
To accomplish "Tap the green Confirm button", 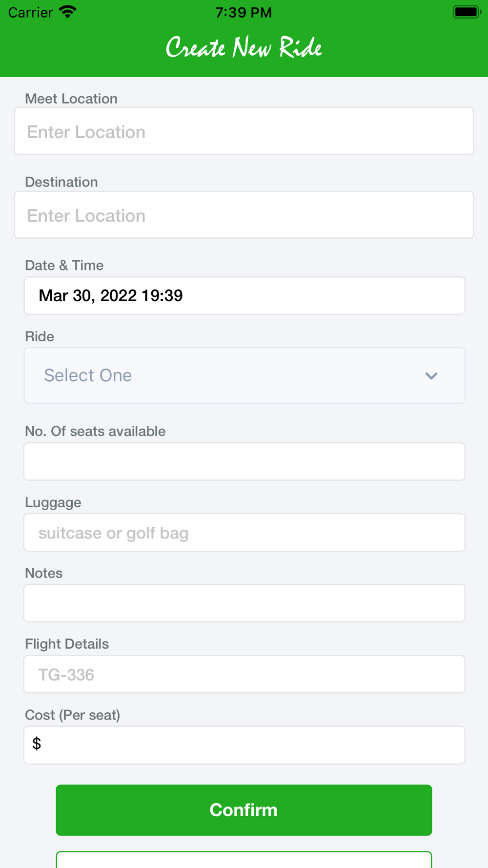I will point(244,810).
